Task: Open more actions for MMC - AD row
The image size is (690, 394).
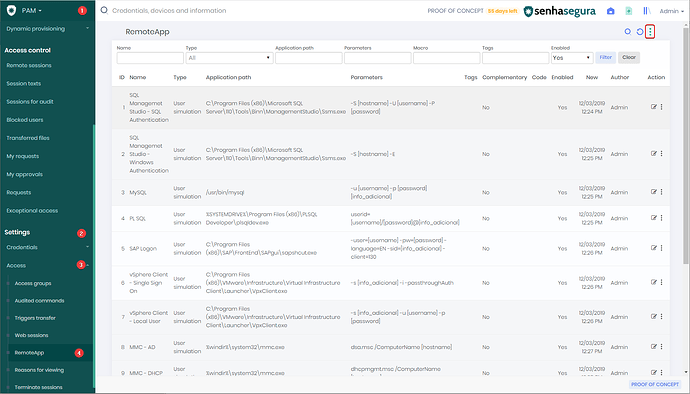Action: point(661,346)
